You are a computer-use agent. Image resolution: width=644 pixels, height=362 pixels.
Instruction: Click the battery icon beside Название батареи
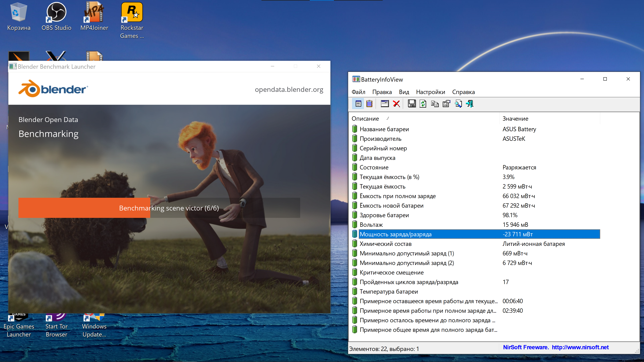coord(355,129)
